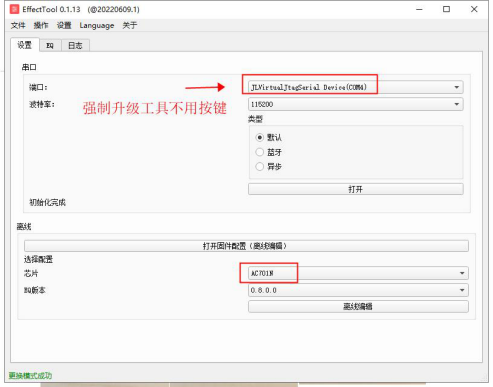This screenshot has height=387, width=493.
Task: Click the EffectTool app icon in title bar
Action: pos(14,9)
